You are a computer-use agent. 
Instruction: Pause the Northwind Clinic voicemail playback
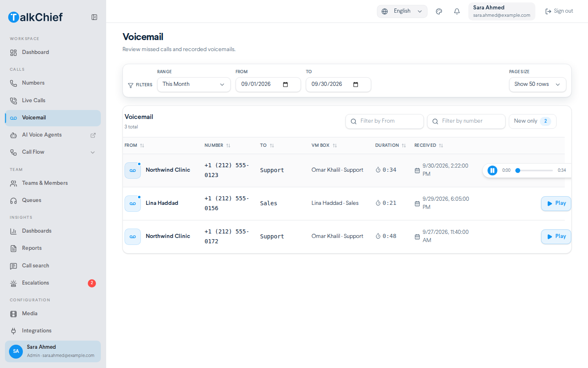[x=492, y=171]
